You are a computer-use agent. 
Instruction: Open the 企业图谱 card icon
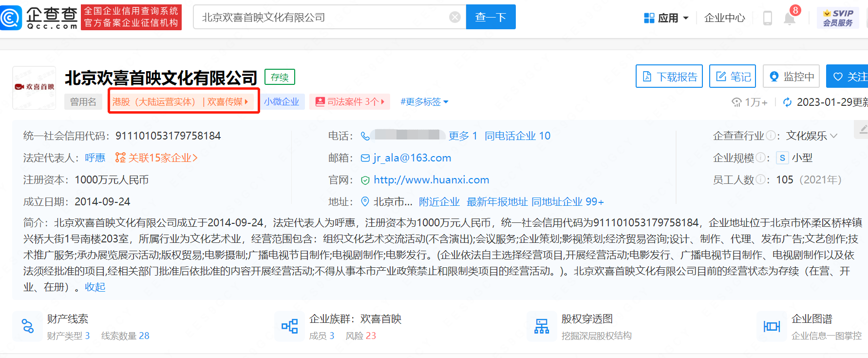772,326
